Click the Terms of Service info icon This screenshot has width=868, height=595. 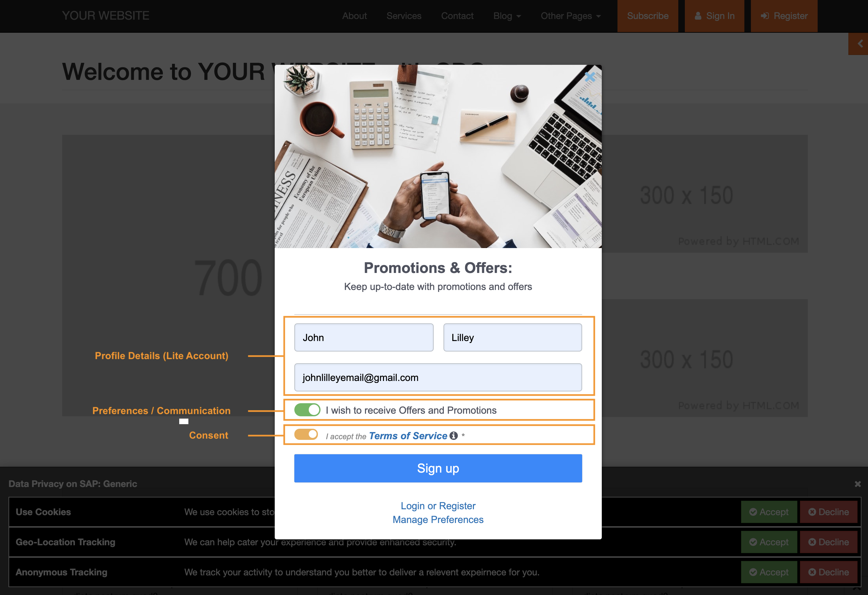click(x=453, y=436)
